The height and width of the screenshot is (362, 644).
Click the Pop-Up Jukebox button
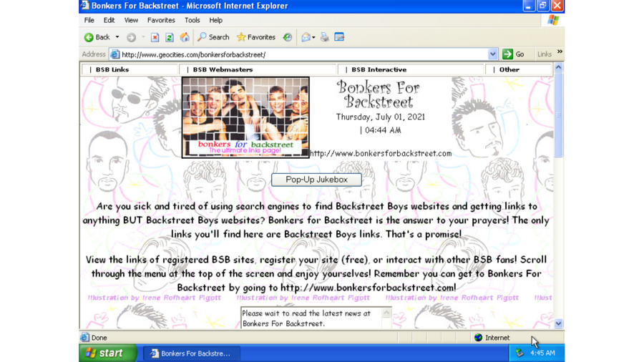316,180
